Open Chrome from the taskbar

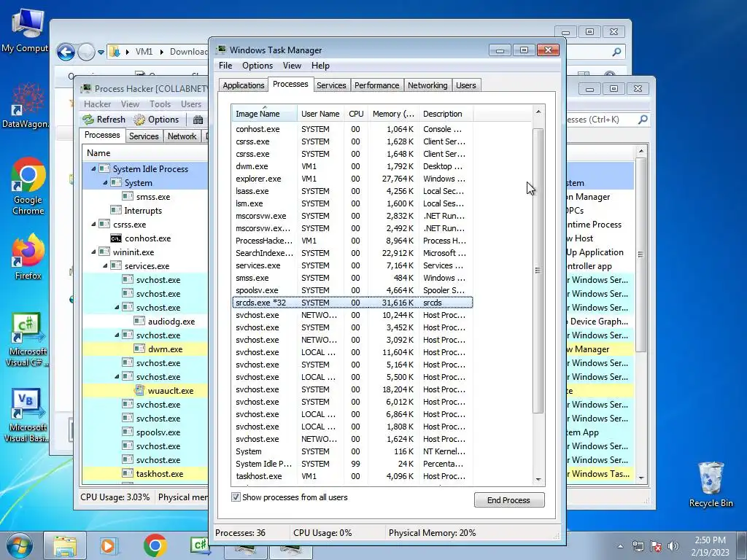click(x=155, y=545)
